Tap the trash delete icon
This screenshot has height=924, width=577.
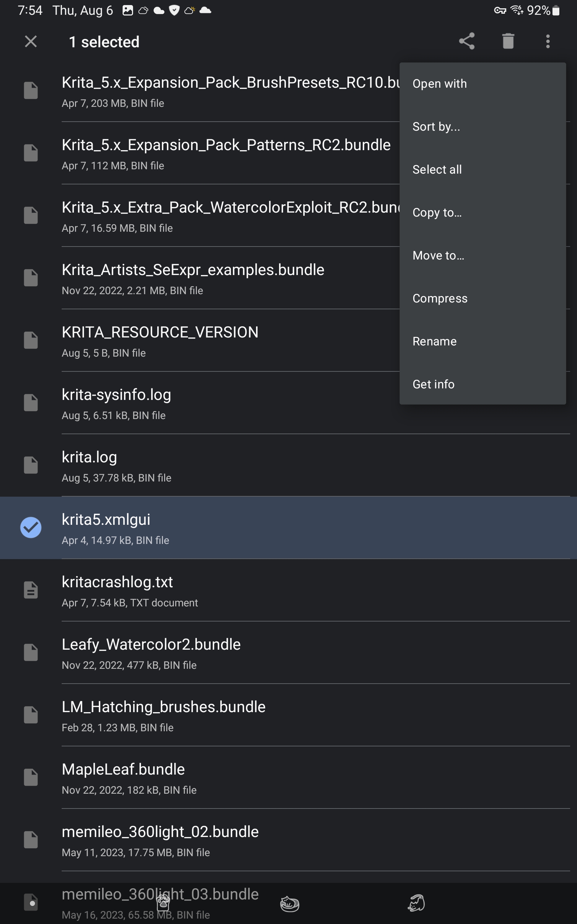pos(508,41)
